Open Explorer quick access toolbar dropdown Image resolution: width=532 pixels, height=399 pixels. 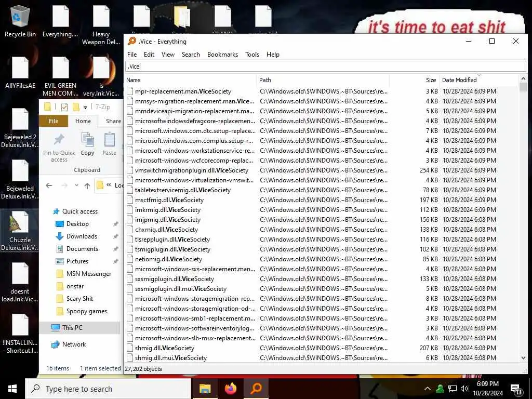coord(86,107)
